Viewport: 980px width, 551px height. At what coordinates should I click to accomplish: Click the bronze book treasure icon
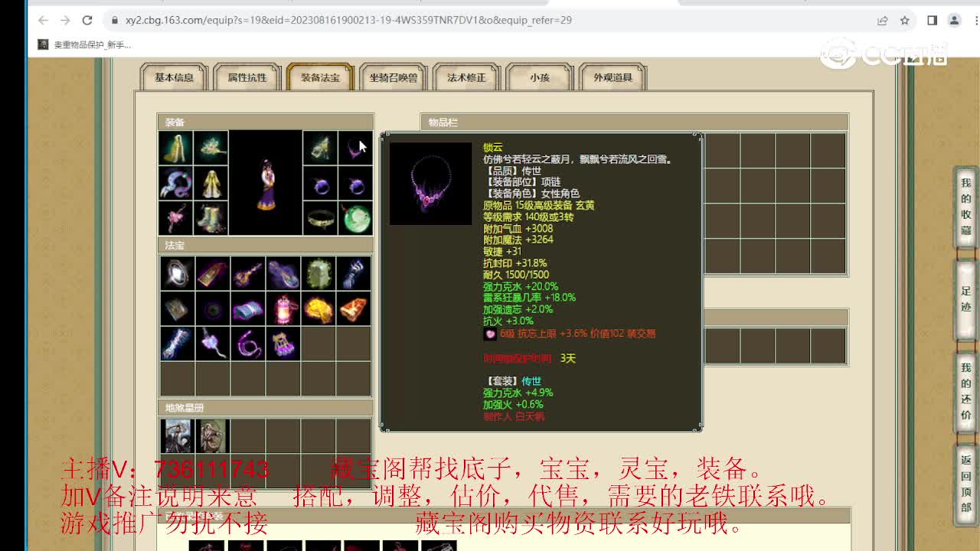pyautogui.click(x=177, y=308)
